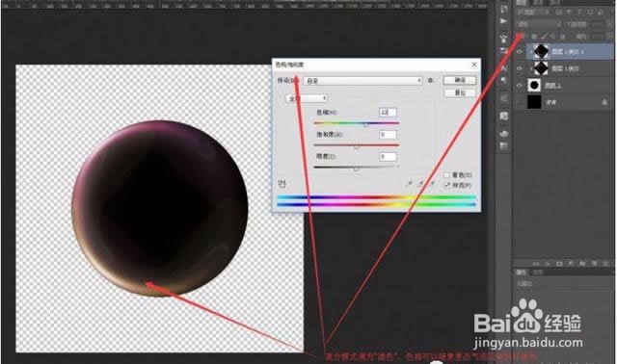This screenshot has height=364, width=617.
Task: Click the saturation (饱和度) value field
Action: click(388, 135)
